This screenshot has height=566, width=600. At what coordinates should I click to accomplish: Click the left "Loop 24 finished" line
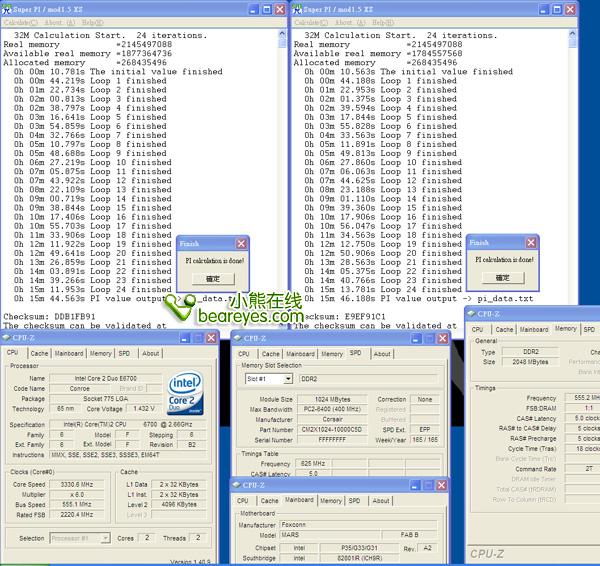[93, 289]
